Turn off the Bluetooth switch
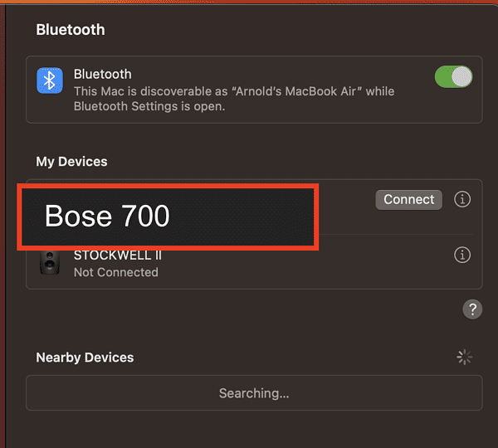 click(453, 77)
